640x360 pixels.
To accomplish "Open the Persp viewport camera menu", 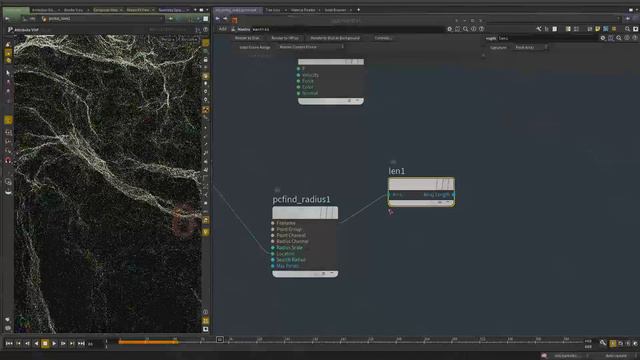I will tap(168, 39).
